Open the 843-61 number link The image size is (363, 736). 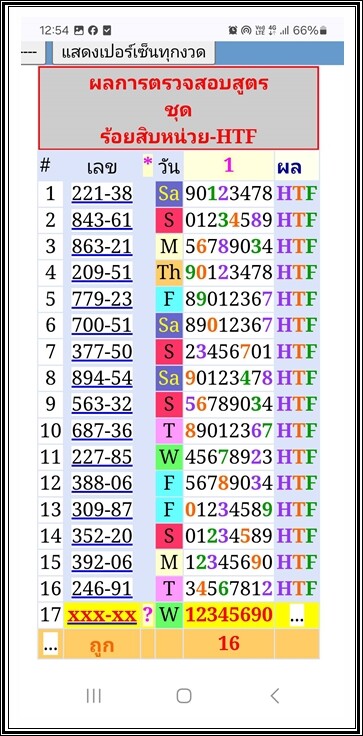pyautogui.click(x=102, y=220)
